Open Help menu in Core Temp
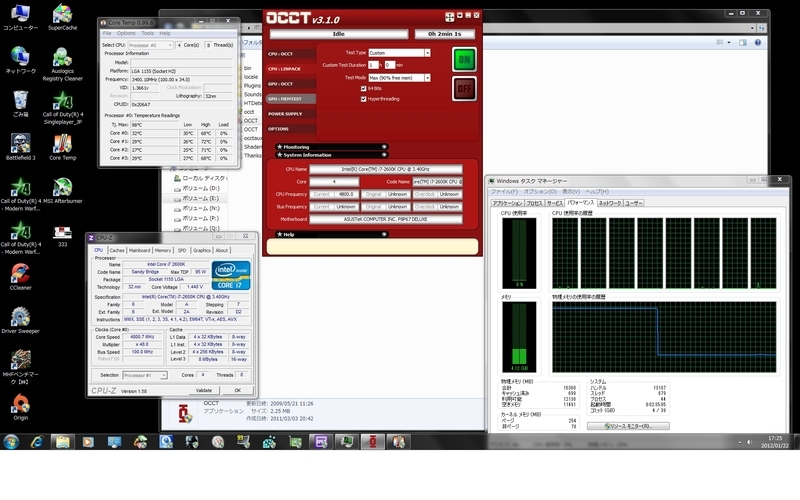Image resolution: width=800 pixels, height=500 pixels. pyautogui.click(x=165, y=33)
